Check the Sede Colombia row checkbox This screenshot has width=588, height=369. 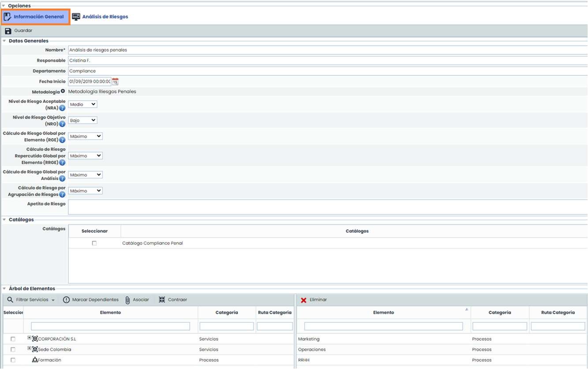tap(13, 350)
